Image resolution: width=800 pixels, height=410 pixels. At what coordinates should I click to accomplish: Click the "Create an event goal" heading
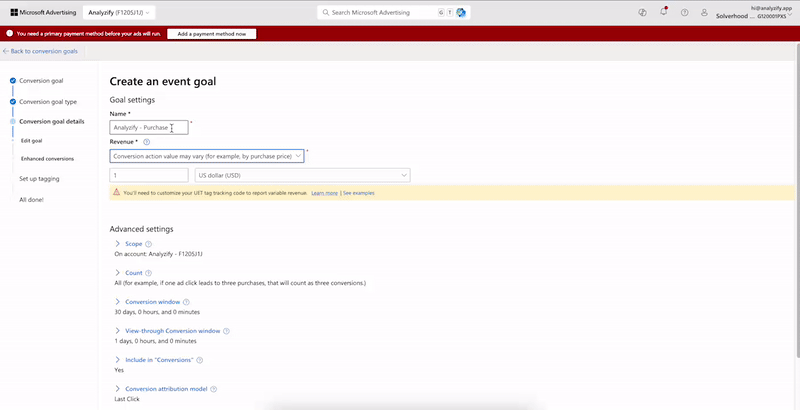(x=163, y=81)
